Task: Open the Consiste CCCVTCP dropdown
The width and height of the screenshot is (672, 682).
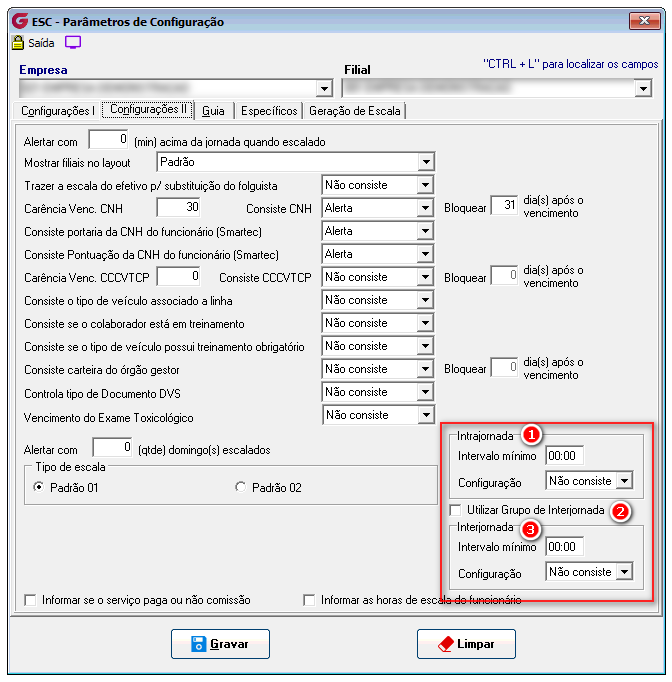Action: point(425,277)
